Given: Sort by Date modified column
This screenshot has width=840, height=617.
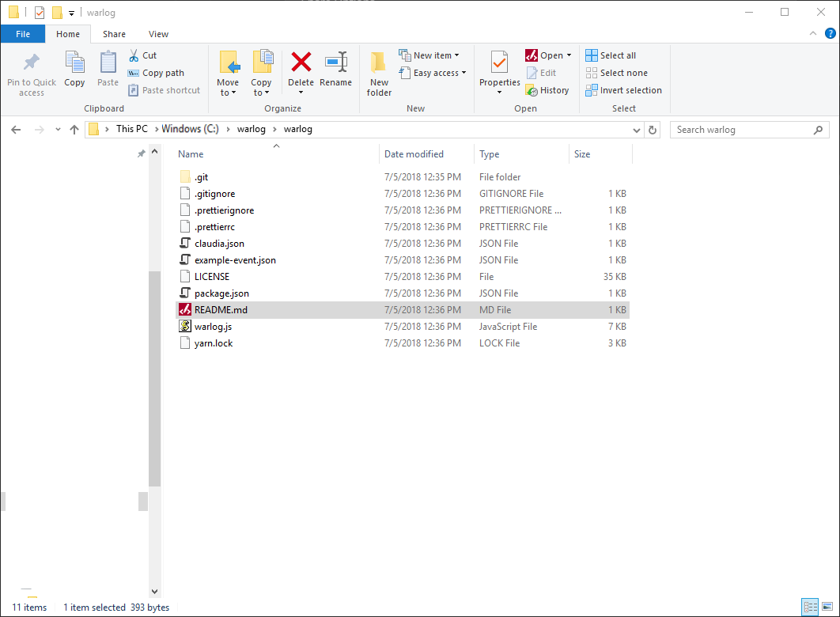Looking at the screenshot, I should click(414, 154).
